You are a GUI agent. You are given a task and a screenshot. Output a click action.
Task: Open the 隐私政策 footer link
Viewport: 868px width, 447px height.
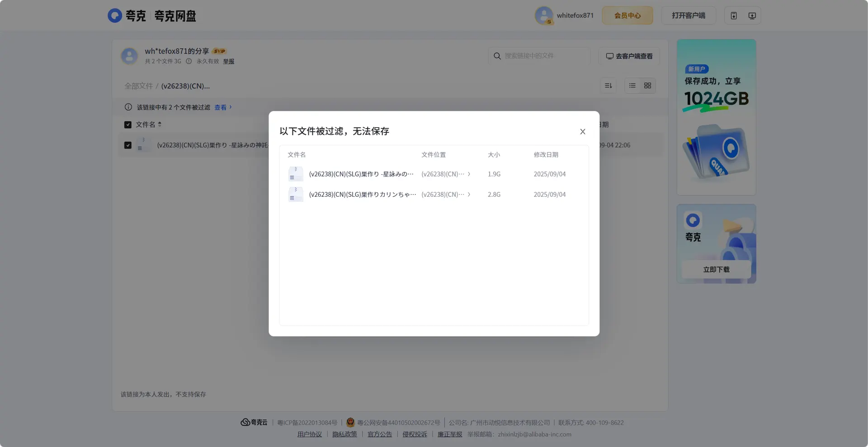point(345,434)
